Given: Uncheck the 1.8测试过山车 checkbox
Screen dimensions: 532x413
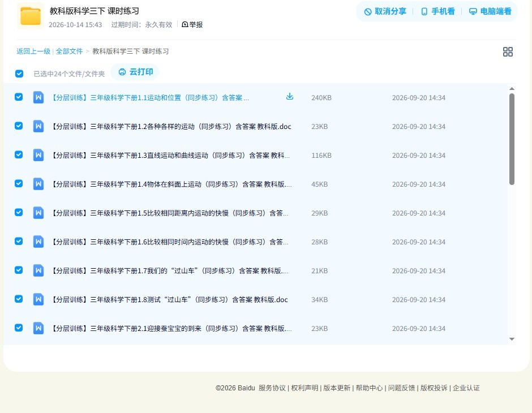Looking at the screenshot, I should [x=19, y=299].
